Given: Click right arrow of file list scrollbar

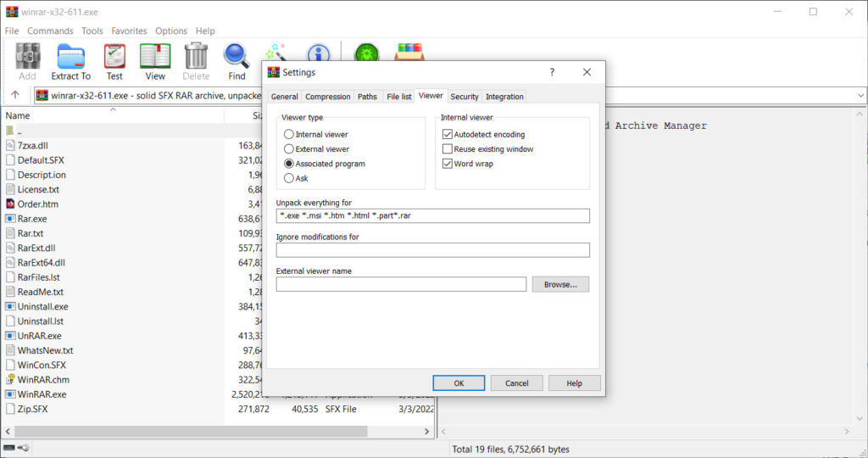Looking at the screenshot, I should tap(427, 432).
